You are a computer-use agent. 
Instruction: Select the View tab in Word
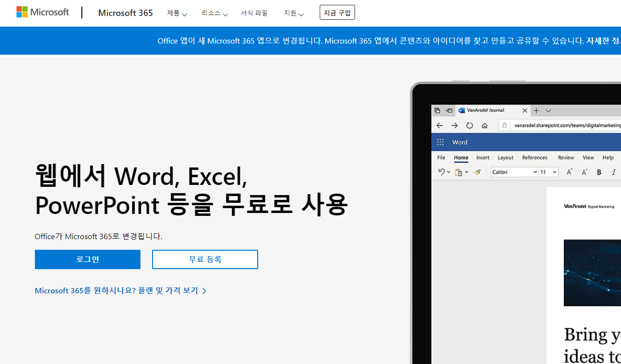coord(588,157)
